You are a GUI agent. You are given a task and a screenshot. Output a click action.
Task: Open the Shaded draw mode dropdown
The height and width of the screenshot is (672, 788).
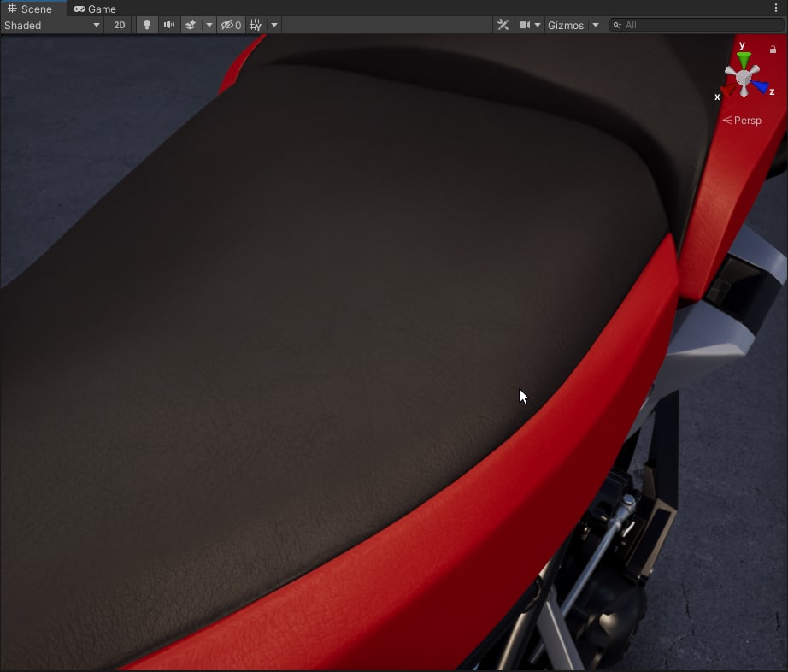point(52,25)
